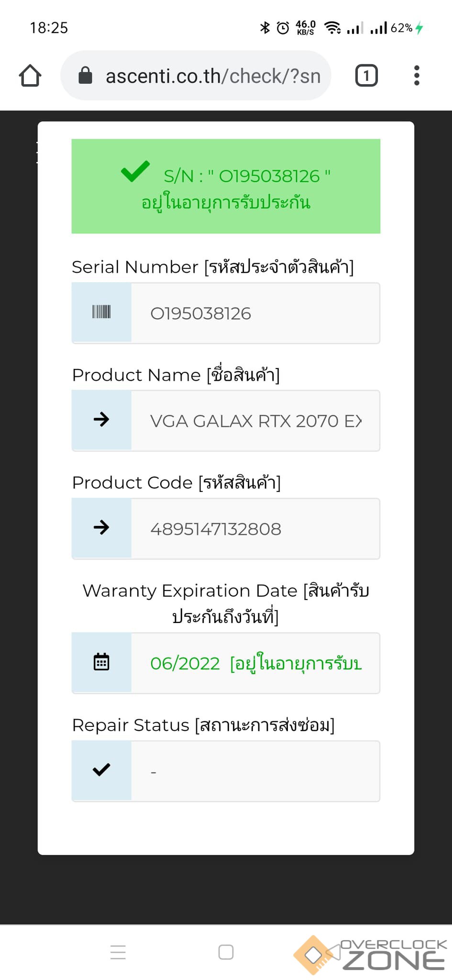
Task: Click the calendar icon for warranty expiration
Action: pyautogui.click(x=101, y=662)
